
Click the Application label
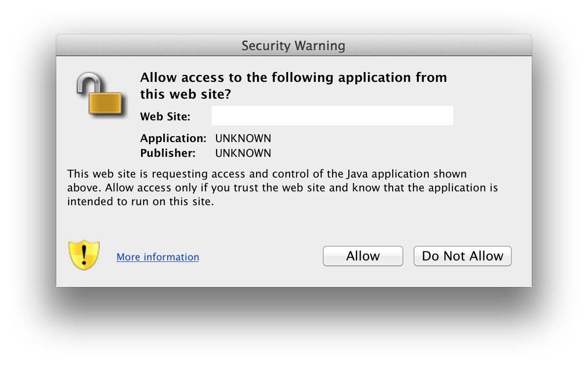pos(173,138)
